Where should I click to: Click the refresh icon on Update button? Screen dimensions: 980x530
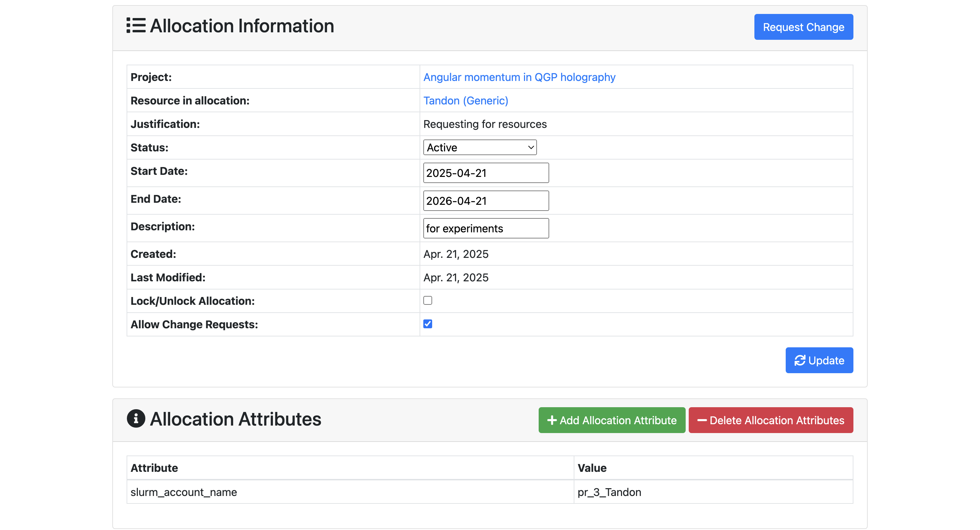coord(800,360)
